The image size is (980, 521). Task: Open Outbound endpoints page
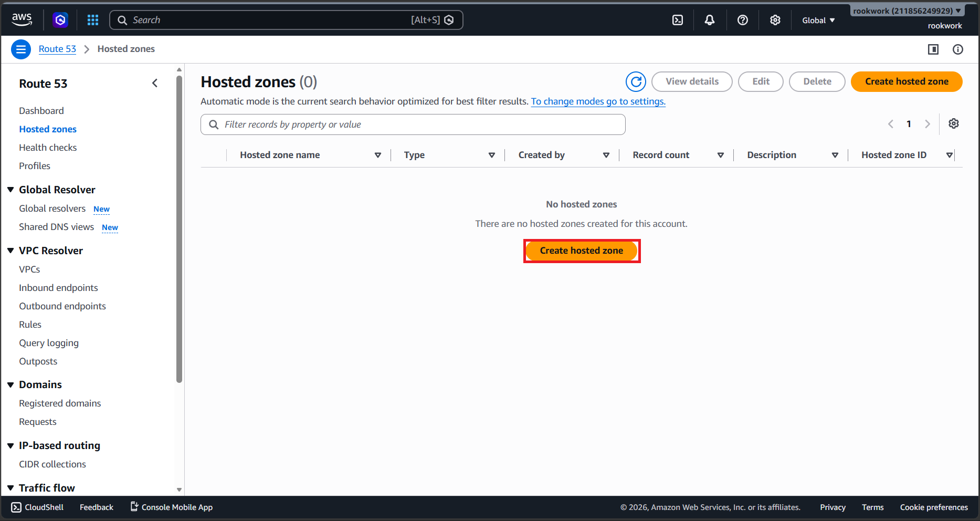(62, 306)
